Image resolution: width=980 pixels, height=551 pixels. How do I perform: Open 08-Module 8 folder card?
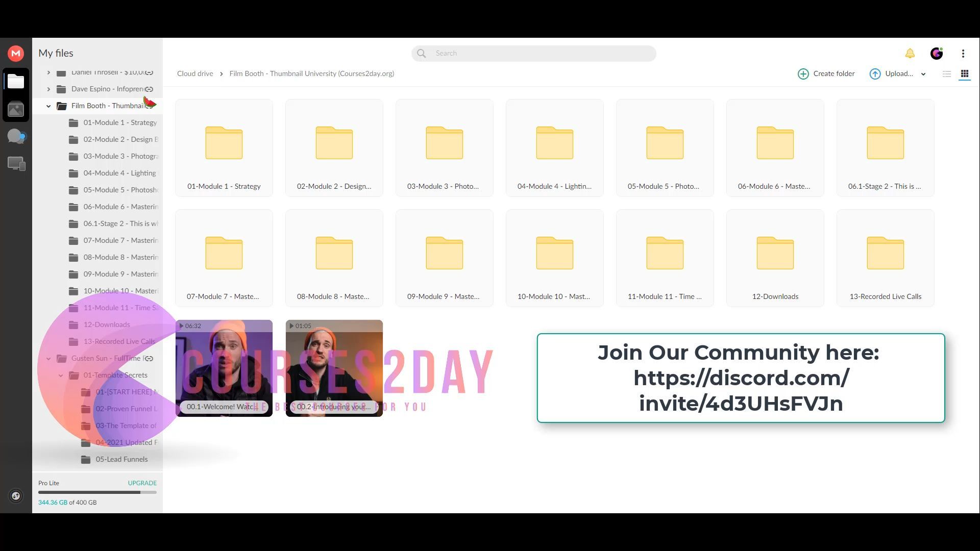[x=334, y=258]
